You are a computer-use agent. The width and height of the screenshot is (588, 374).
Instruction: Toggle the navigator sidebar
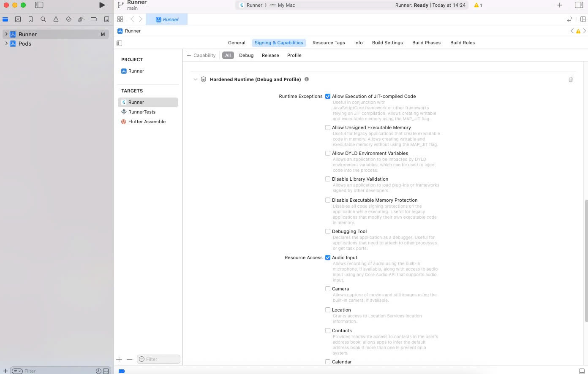[39, 5]
